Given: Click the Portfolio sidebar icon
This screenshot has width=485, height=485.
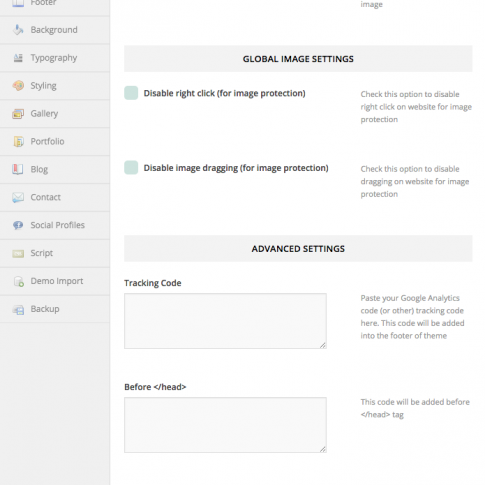Looking at the screenshot, I should [x=18, y=142].
